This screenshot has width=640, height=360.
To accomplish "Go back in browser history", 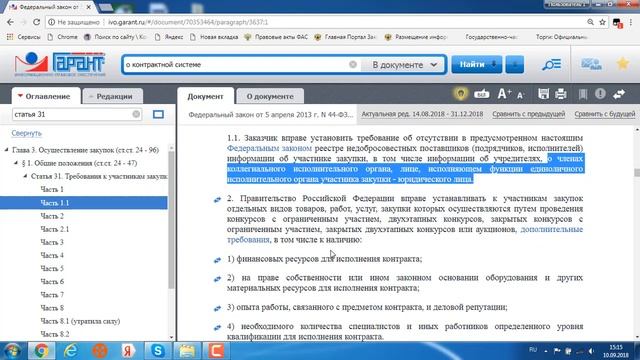I will tap(10, 22).
